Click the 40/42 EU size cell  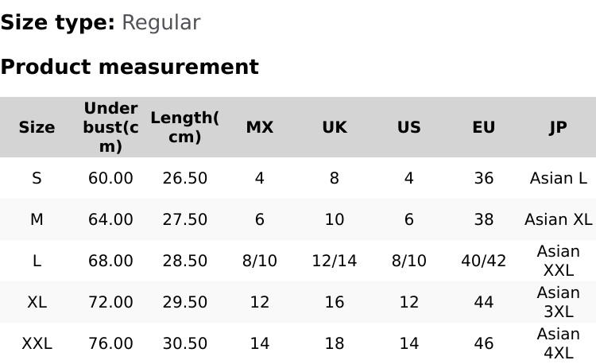coord(484,261)
